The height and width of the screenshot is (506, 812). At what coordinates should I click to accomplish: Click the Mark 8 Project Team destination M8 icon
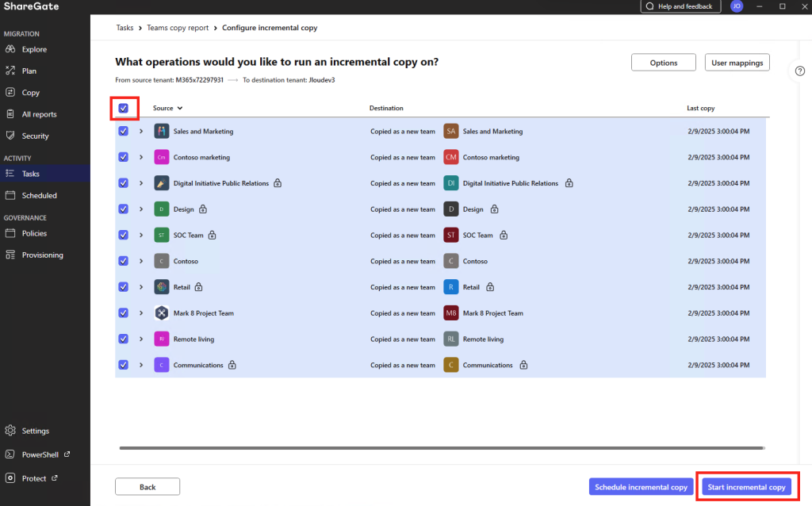(x=451, y=312)
